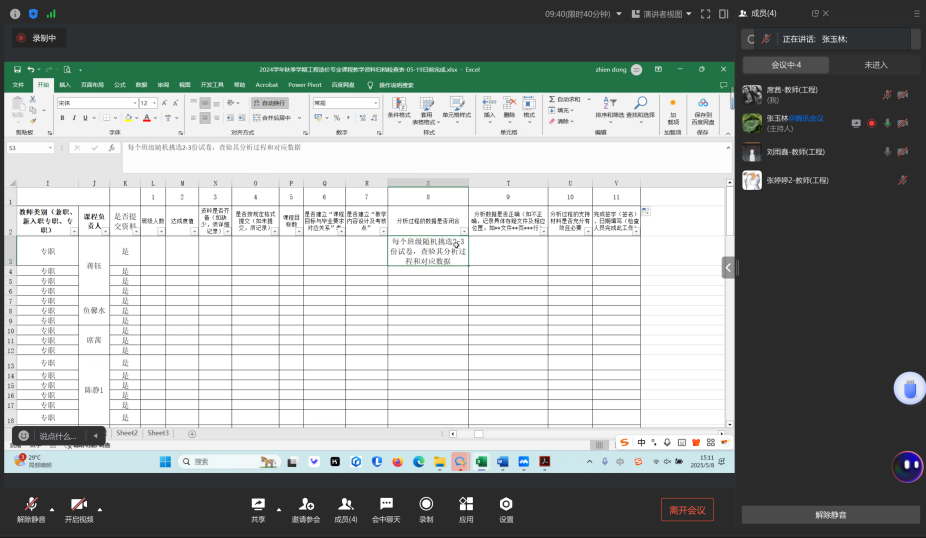
Task: Click the blue security shield icon
Action: [33, 14]
